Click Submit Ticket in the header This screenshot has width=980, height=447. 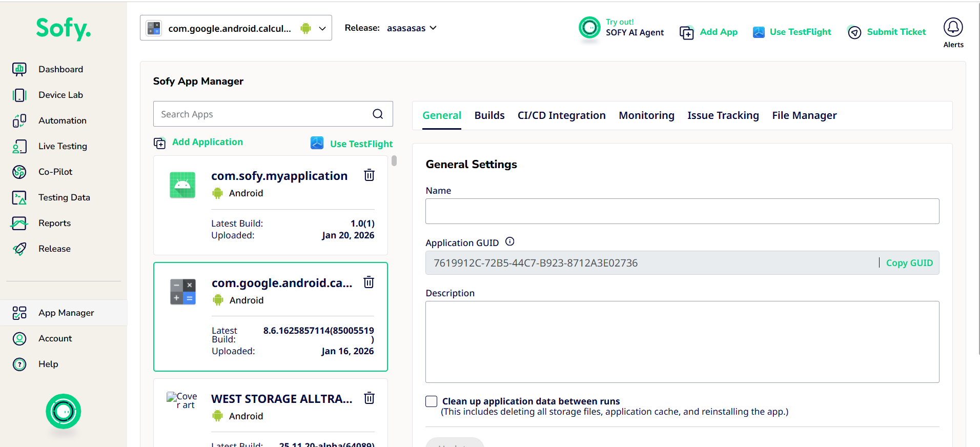tap(896, 32)
